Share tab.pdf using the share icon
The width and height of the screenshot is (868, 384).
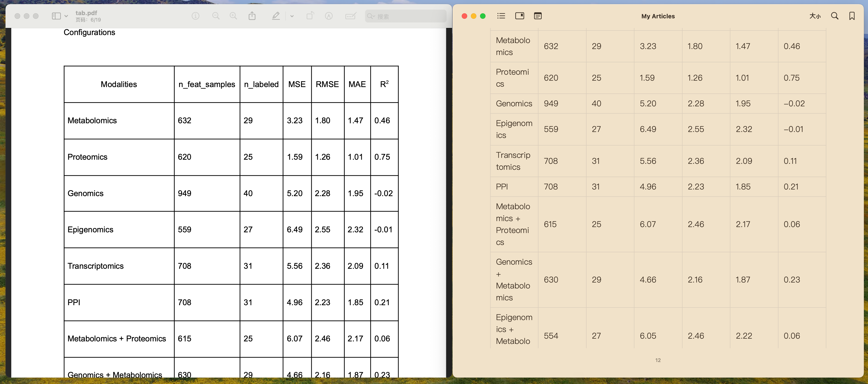click(252, 16)
